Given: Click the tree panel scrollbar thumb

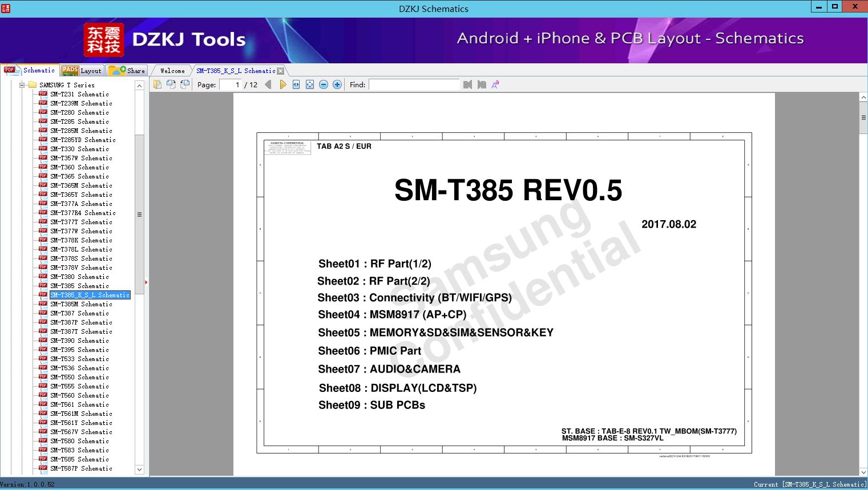Looking at the screenshot, I should (x=139, y=214).
